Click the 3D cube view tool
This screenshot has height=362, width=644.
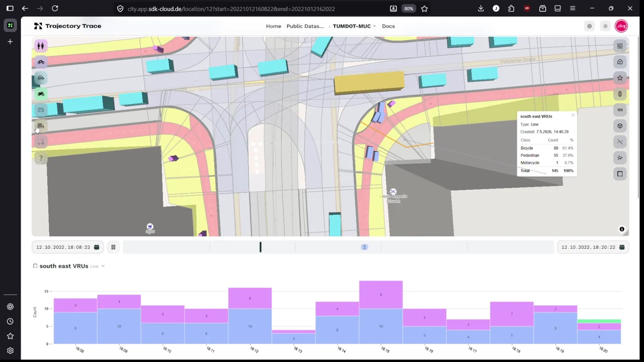[x=620, y=126]
